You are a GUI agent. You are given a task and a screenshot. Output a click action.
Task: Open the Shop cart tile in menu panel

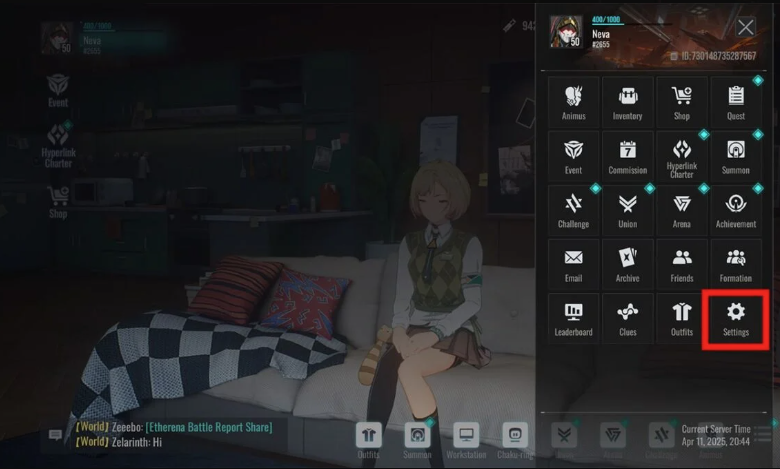[682, 102]
